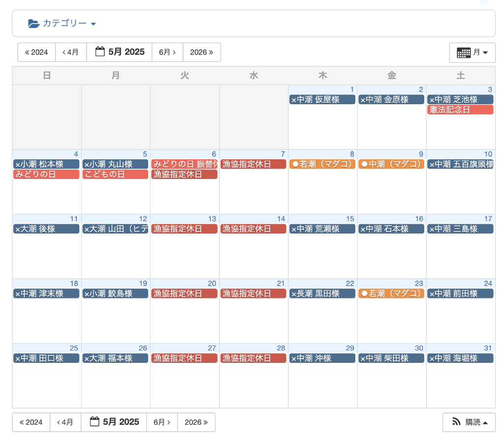Open 憲法記念日 holiday event on May 3
This screenshot has height=442, width=504.
coord(460,110)
